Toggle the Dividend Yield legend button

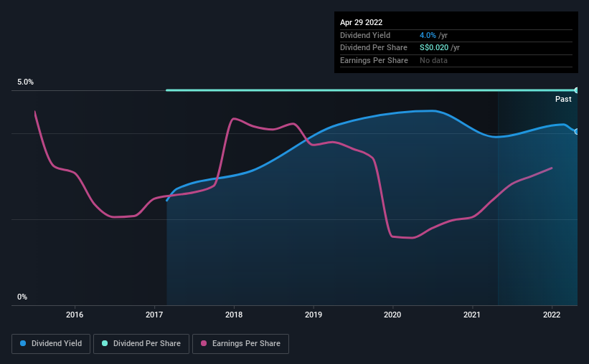point(51,344)
